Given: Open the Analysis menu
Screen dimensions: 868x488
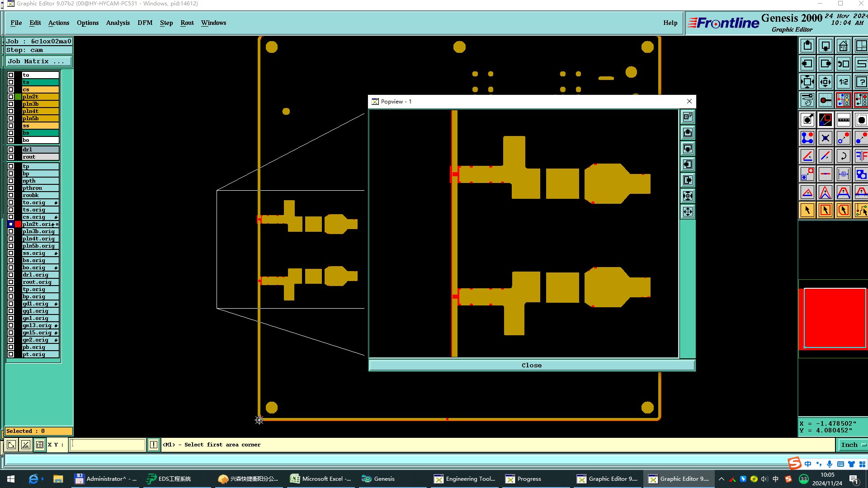Looking at the screenshot, I should click(118, 23).
